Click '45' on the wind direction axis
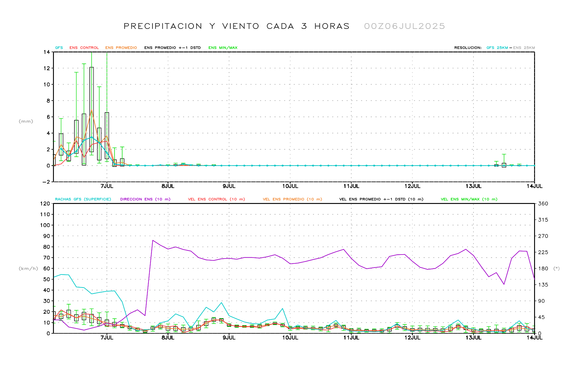The height and width of the screenshot is (368, 588). point(541,317)
